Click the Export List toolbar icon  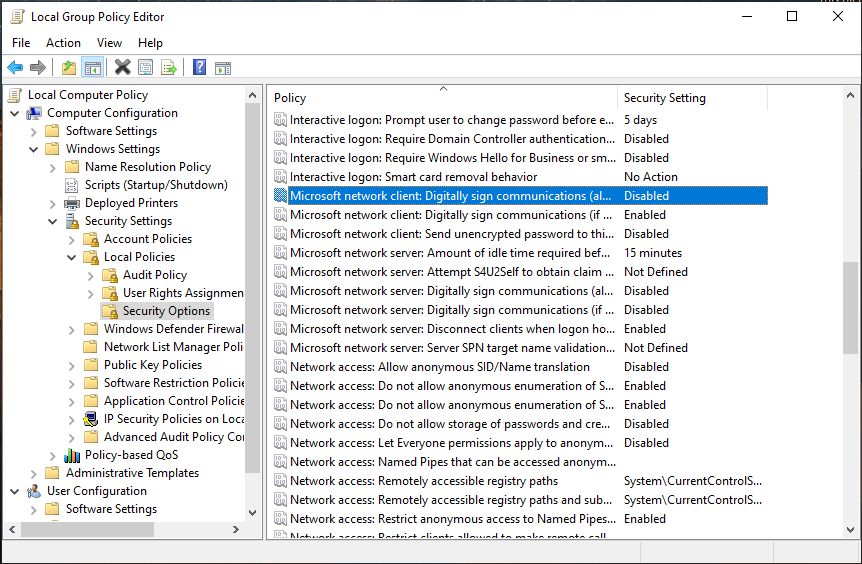point(169,68)
